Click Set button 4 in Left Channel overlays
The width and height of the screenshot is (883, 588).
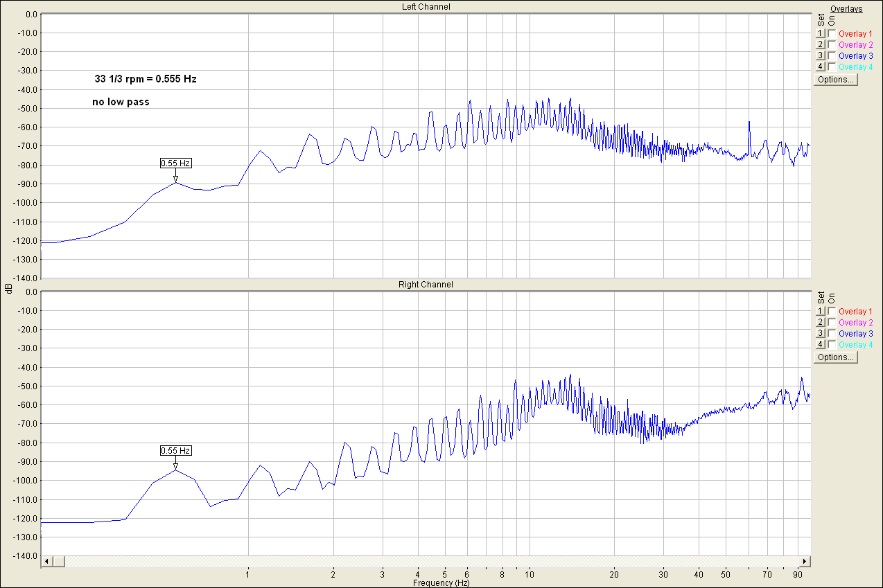pyautogui.click(x=821, y=66)
